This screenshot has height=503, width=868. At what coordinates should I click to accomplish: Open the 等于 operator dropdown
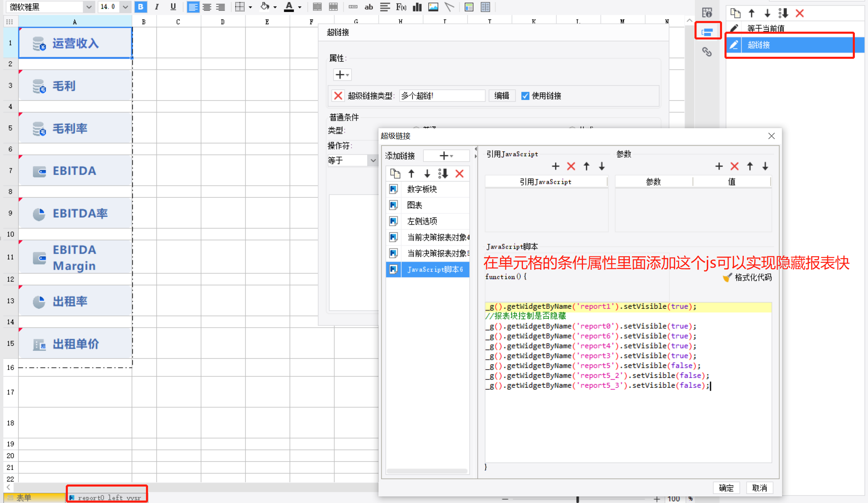point(373,160)
